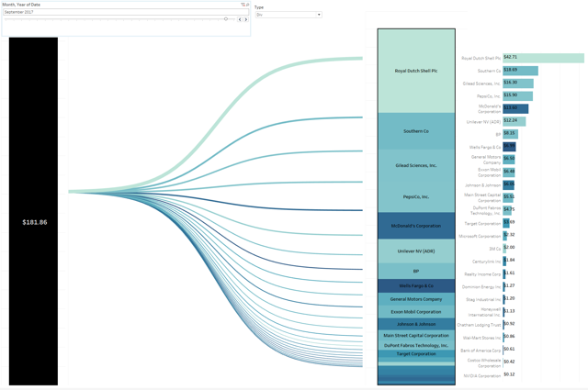Screen dimensions: 588x390
Task: Click the $0.61 Bank of America value
Action: tap(509, 349)
